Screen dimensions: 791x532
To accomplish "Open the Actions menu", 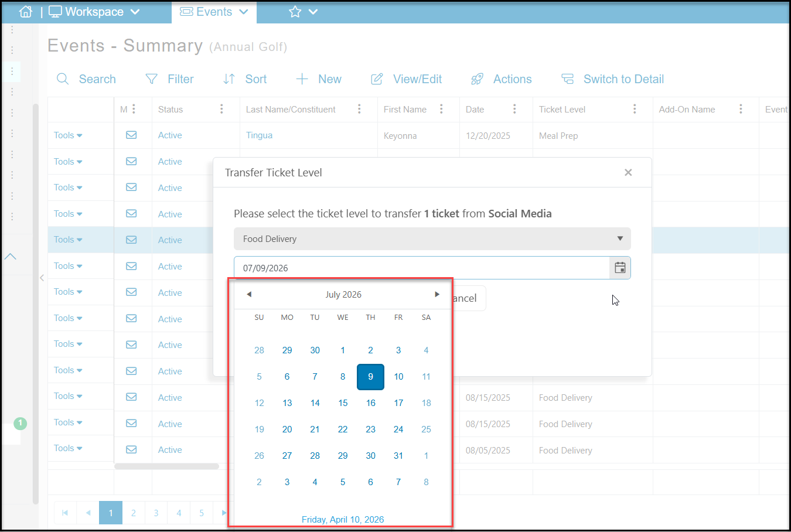I will [x=501, y=79].
